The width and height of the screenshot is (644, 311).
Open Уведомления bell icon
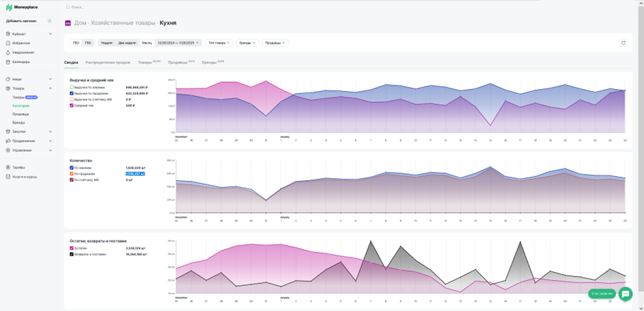[x=8, y=53]
